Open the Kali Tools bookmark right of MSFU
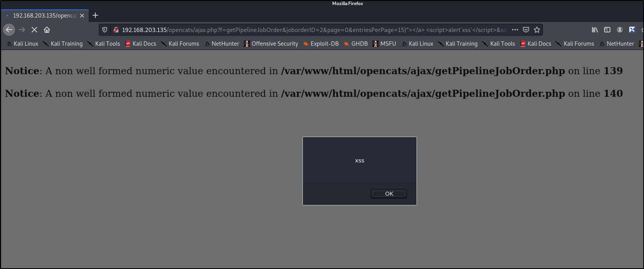 [x=499, y=44]
